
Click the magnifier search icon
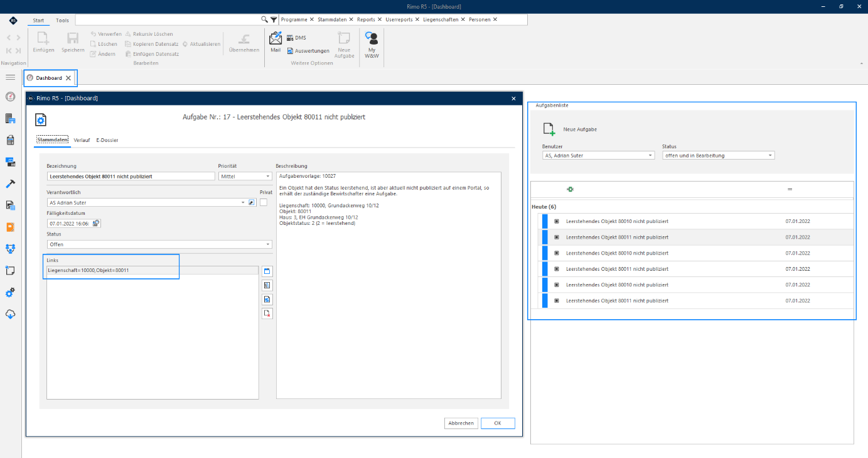coord(265,19)
